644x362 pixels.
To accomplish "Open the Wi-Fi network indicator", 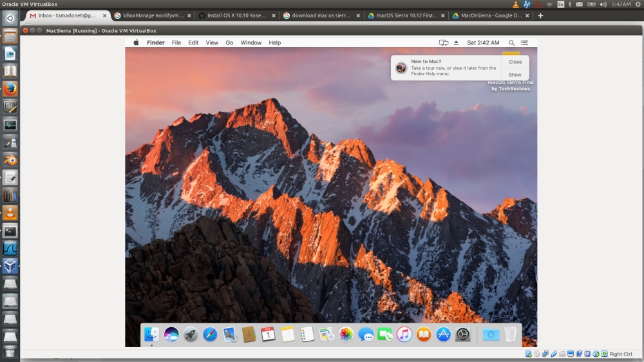I will [x=549, y=4].
